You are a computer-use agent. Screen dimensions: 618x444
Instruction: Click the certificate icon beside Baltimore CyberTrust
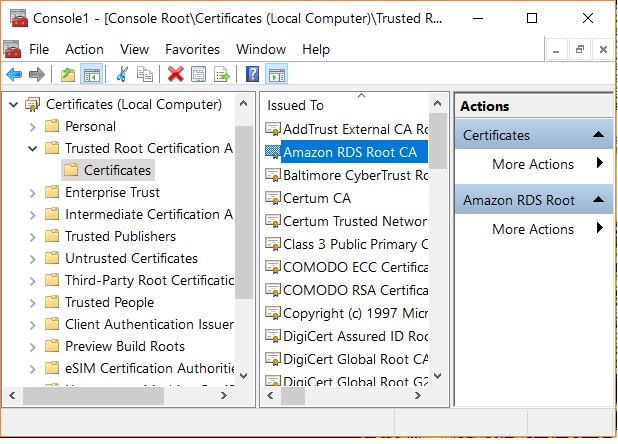[x=273, y=175]
